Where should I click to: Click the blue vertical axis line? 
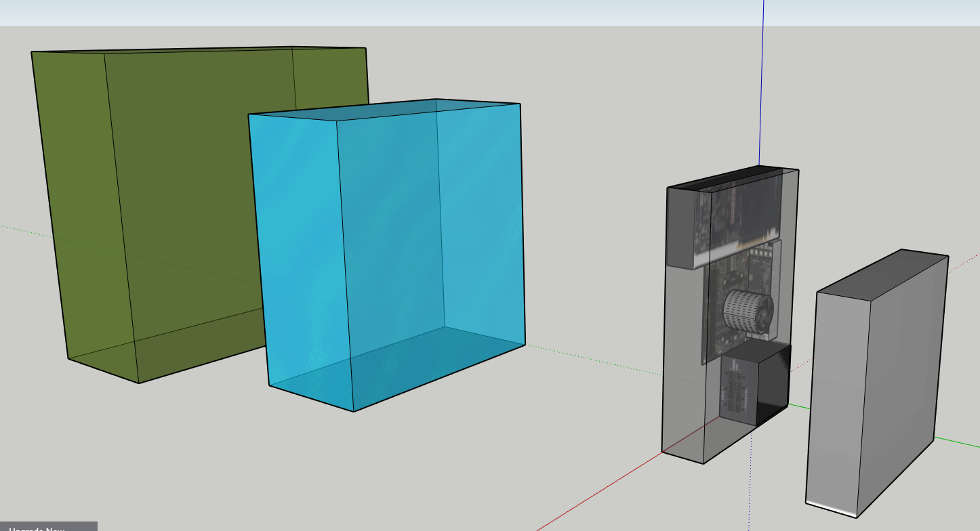point(762,81)
